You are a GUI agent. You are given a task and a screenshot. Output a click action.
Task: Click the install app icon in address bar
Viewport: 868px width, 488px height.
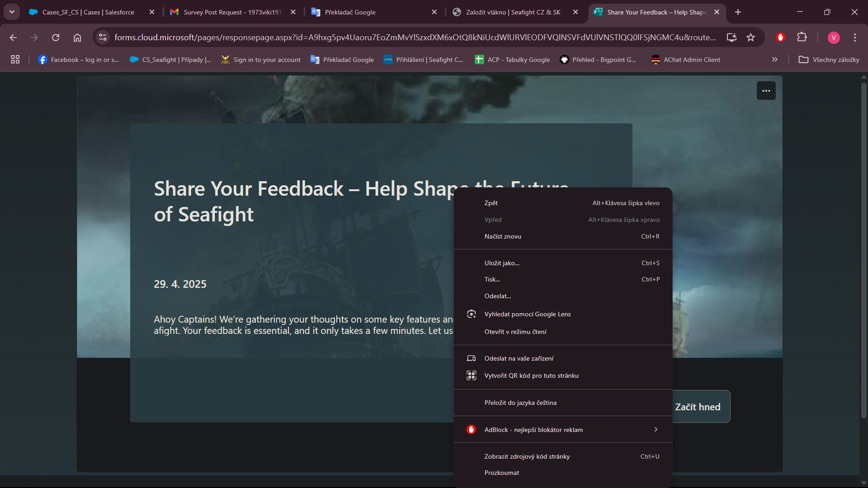click(x=731, y=38)
